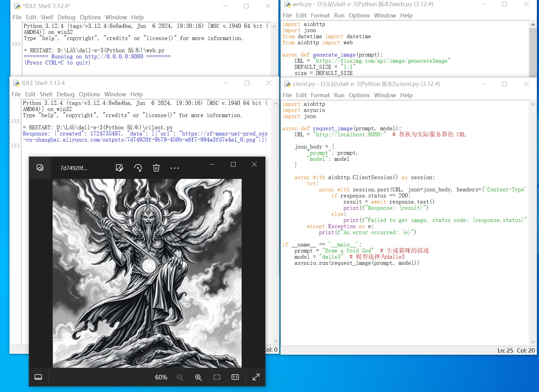Open the Options menu in lower IDLE Shell

coord(89,94)
